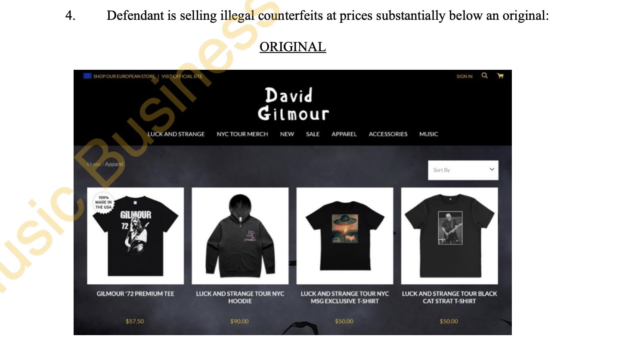Click the Sort By chevron arrow
Image resolution: width=644 pixels, height=361 pixels.
[492, 169]
